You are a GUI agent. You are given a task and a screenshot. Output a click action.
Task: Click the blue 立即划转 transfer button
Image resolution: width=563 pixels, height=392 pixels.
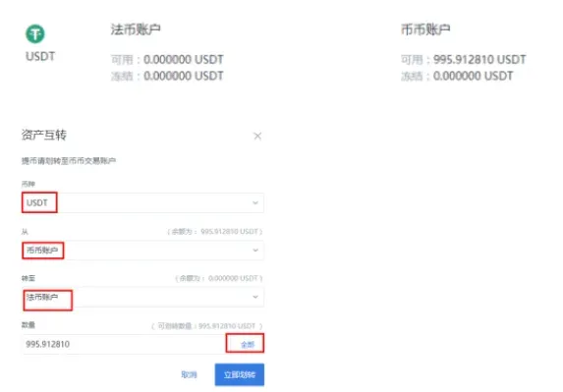[x=240, y=374]
